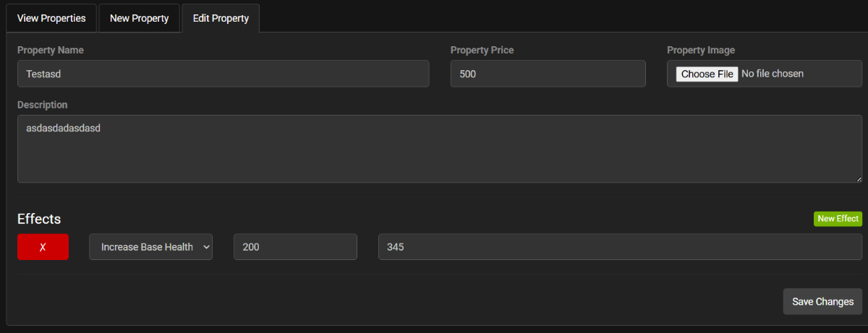Click the Save Changes button
Viewport: 868px width, 333px height.
pos(822,301)
